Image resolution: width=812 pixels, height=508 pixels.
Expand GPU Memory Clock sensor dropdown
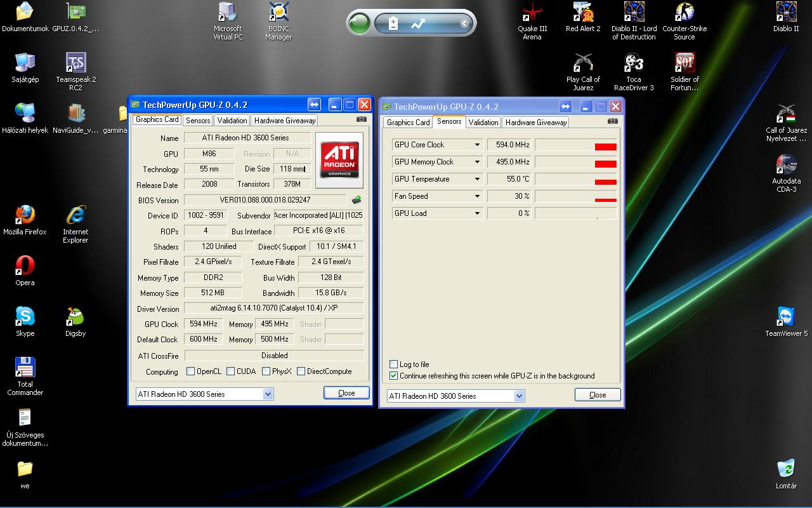coord(477,162)
